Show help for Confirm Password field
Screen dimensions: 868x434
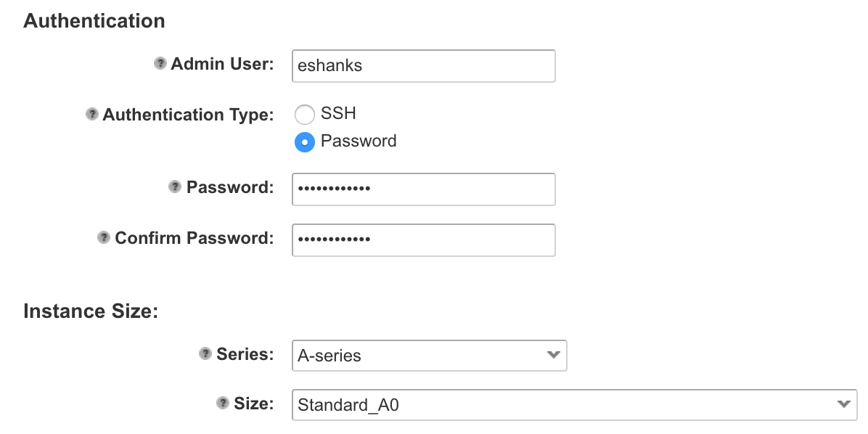pyautogui.click(x=104, y=238)
